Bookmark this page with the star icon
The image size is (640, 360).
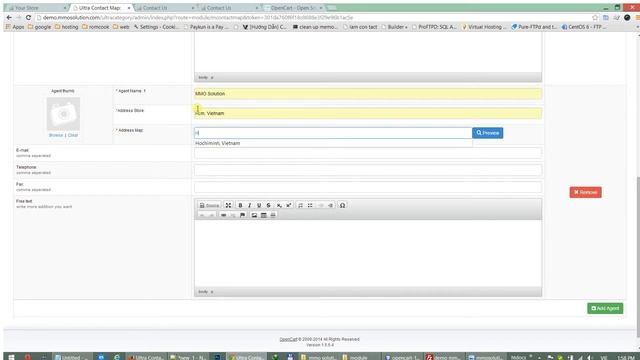point(595,18)
